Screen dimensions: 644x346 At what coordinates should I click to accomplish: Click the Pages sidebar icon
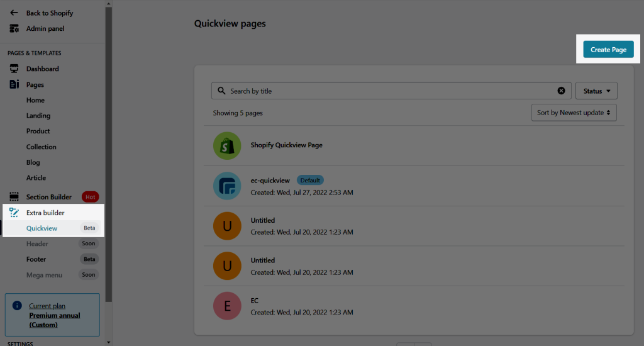[x=14, y=84]
